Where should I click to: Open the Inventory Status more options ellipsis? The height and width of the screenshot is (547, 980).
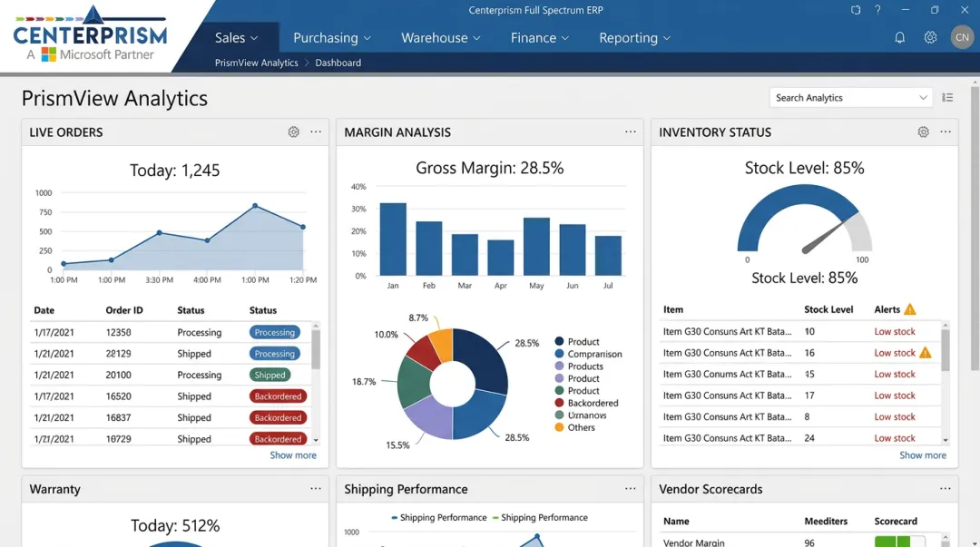pyautogui.click(x=945, y=132)
